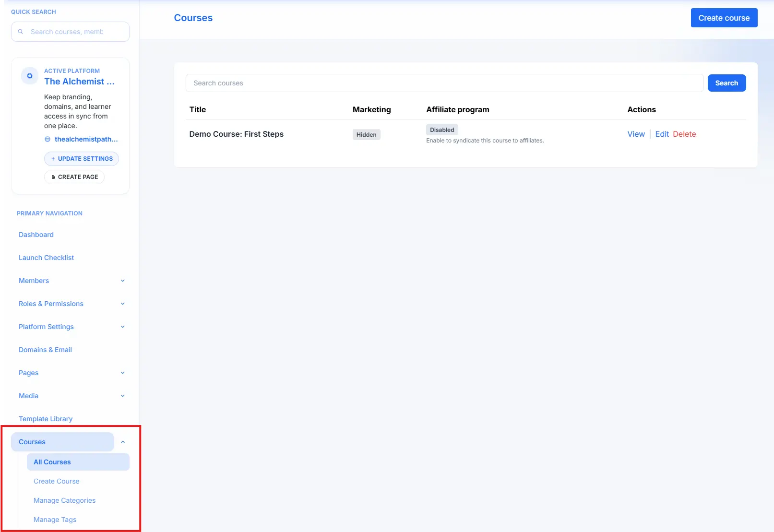Screen dimensions: 774x532
Task: Open Manage Tags under Courses
Action: 55,520
